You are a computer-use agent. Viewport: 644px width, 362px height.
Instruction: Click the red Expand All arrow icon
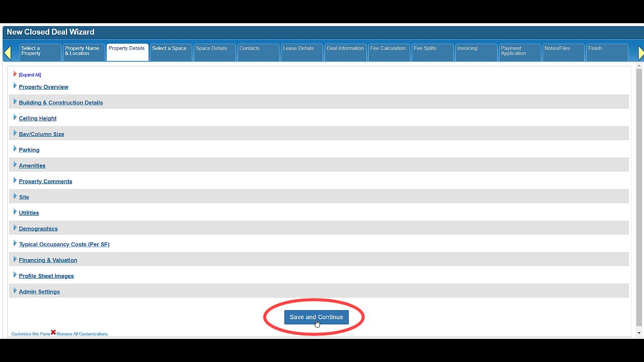click(15, 74)
